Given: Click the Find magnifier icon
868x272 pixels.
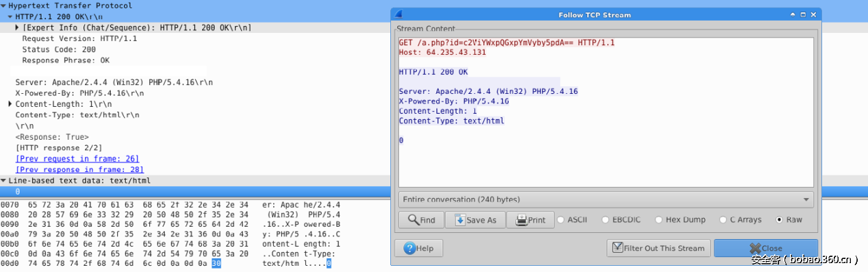Looking at the screenshot, I should click(413, 220).
